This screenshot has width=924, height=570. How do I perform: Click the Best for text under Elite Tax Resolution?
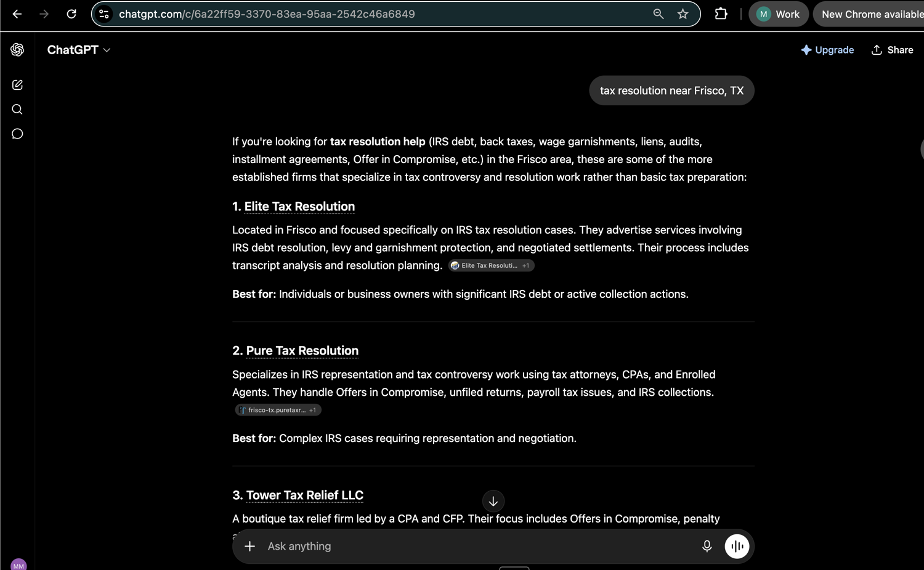pyautogui.click(x=460, y=294)
